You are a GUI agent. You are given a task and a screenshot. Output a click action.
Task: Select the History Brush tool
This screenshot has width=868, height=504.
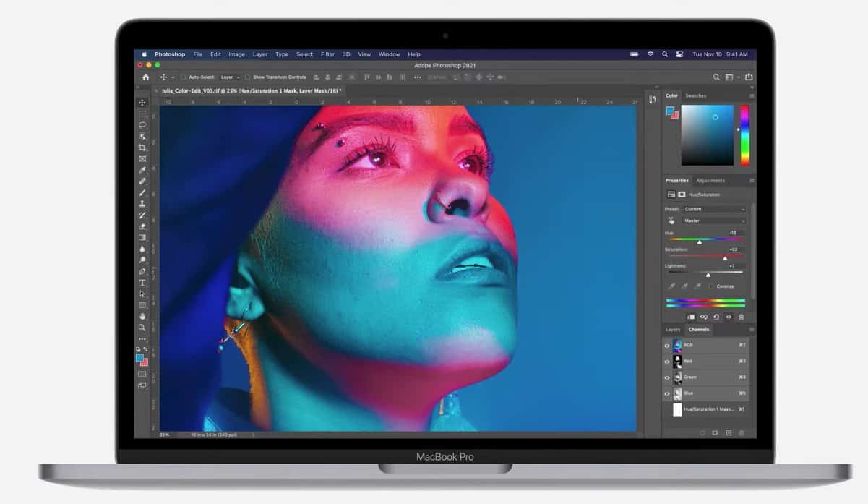(142, 215)
